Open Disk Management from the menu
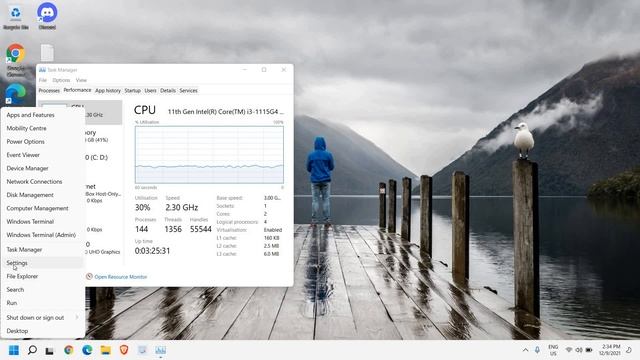Viewport: 640px width, 360px height. click(42, 195)
